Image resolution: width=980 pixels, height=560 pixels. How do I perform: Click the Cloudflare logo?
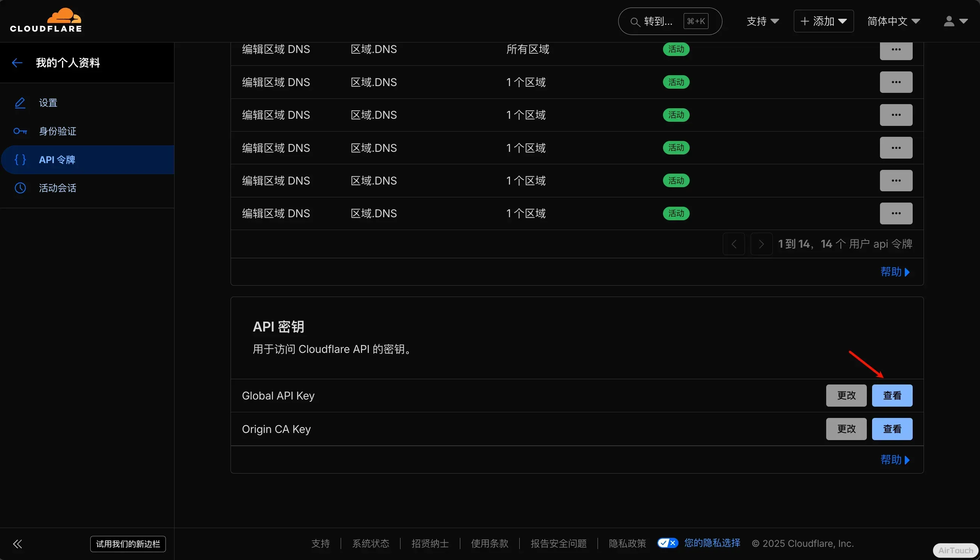46,20
